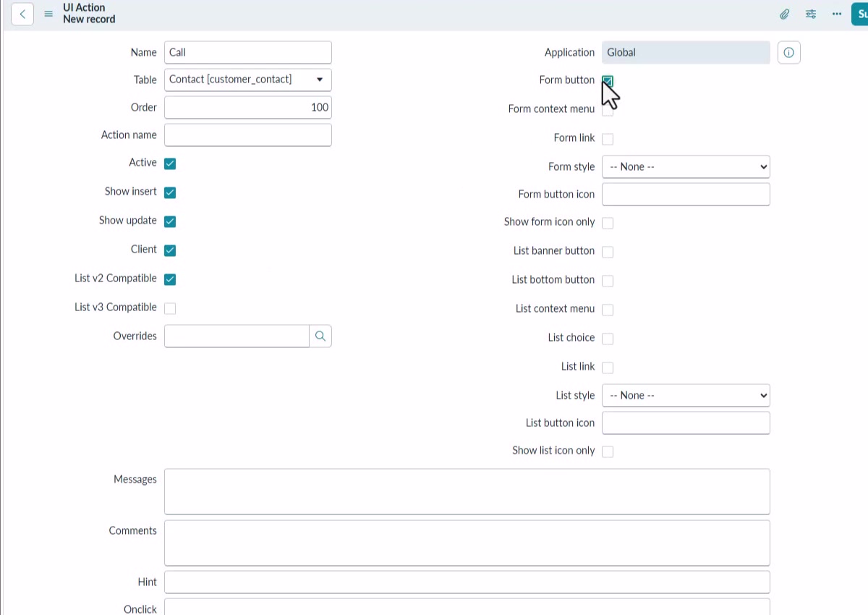Screen dimensions: 868x615
Task: Click the New record header text
Action: [x=89, y=20]
